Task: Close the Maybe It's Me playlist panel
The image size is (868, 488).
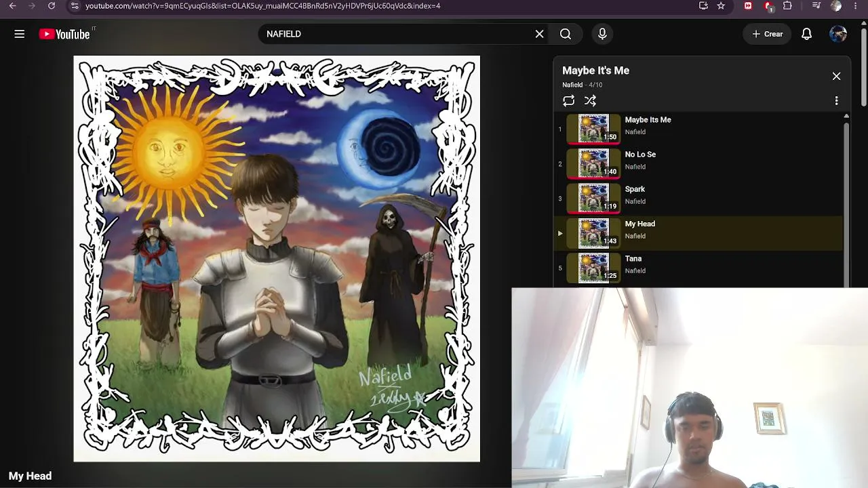Action: (x=836, y=77)
